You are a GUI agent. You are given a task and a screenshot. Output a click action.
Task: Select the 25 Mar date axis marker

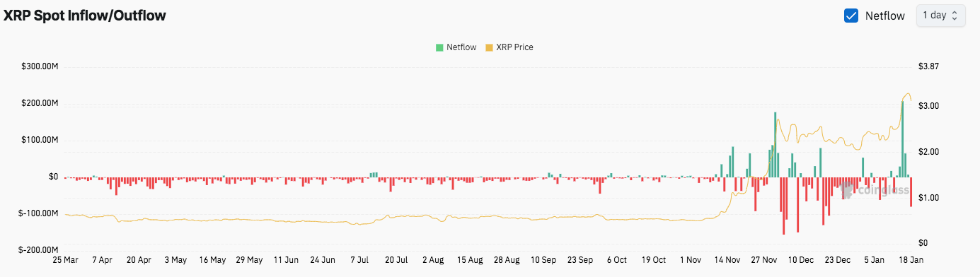click(x=65, y=260)
